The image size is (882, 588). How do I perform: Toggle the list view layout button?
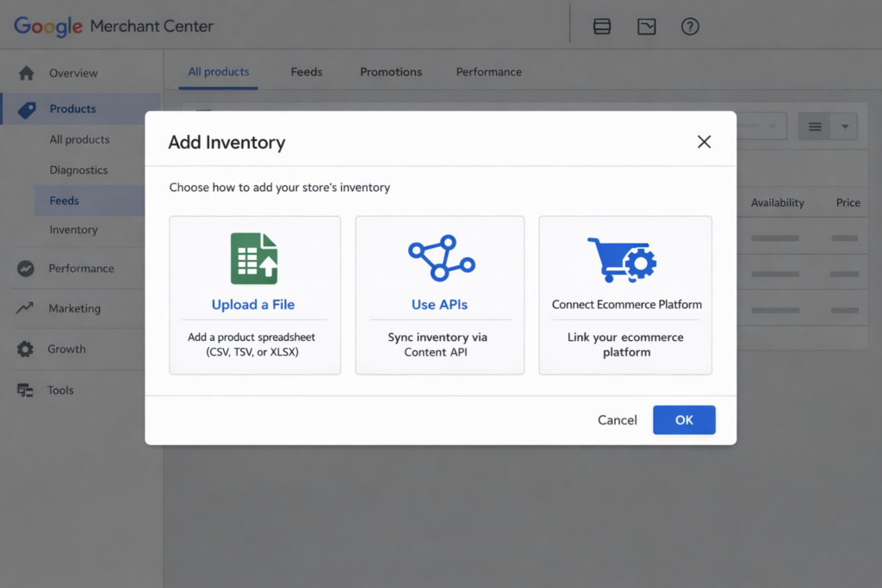(x=814, y=126)
